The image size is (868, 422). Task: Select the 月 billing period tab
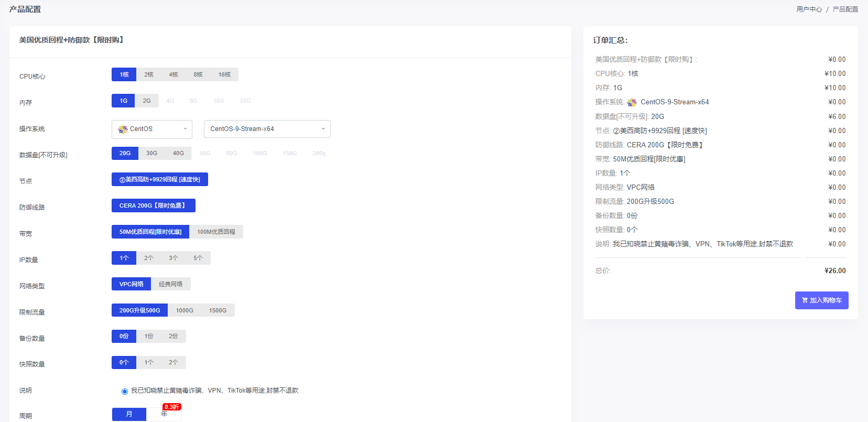click(129, 415)
